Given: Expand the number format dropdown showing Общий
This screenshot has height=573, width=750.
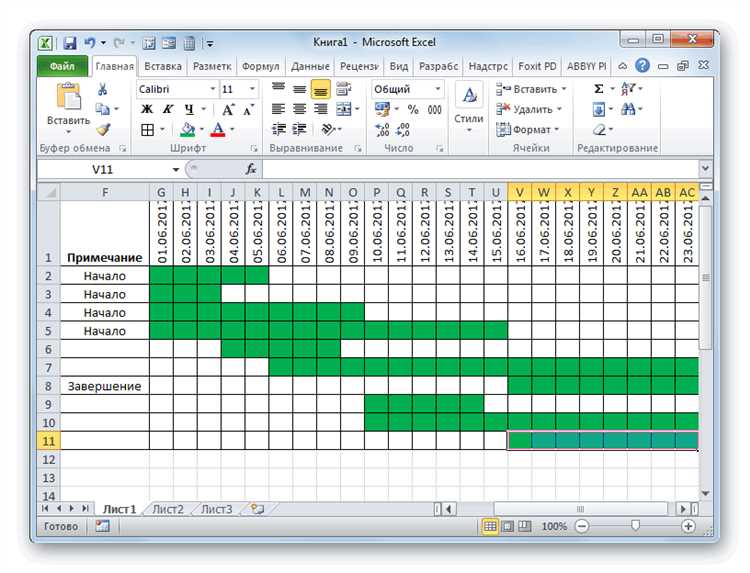Looking at the screenshot, I should (x=437, y=89).
